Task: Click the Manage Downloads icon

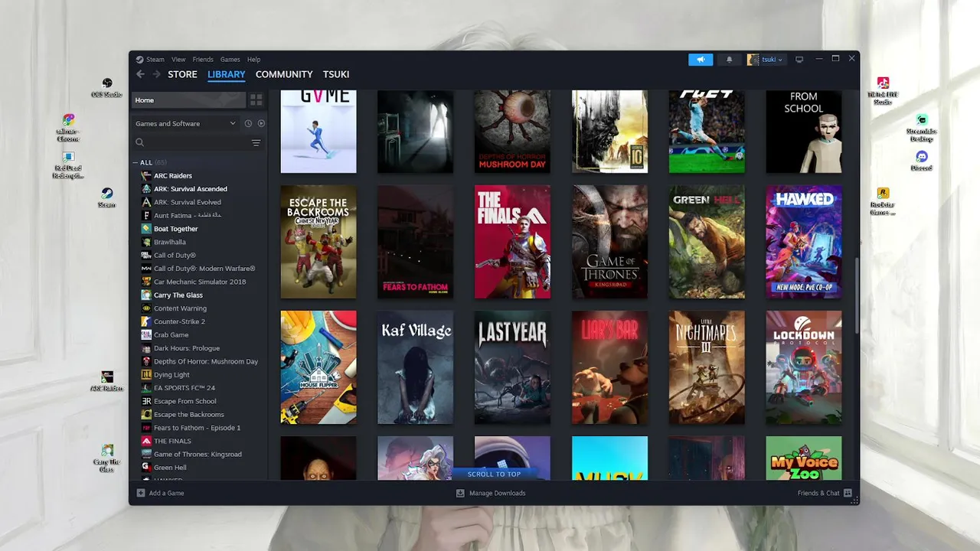Action: 460,493
